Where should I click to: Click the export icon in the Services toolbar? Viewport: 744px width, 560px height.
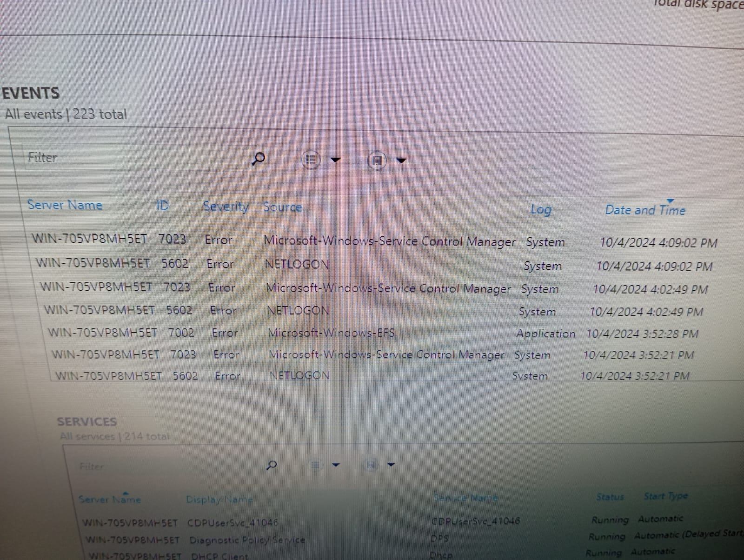click(x=371, y=464)
